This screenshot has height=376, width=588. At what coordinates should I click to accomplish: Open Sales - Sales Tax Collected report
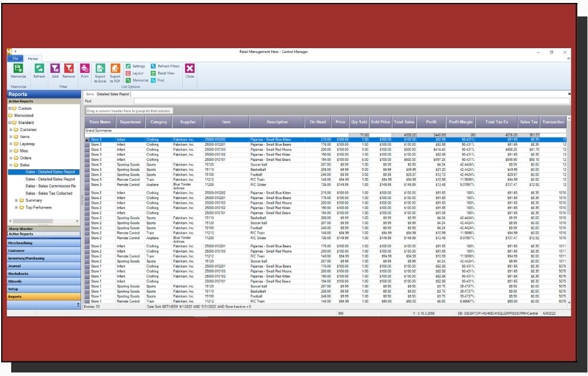pyautogui.click(x=49, y=193)
